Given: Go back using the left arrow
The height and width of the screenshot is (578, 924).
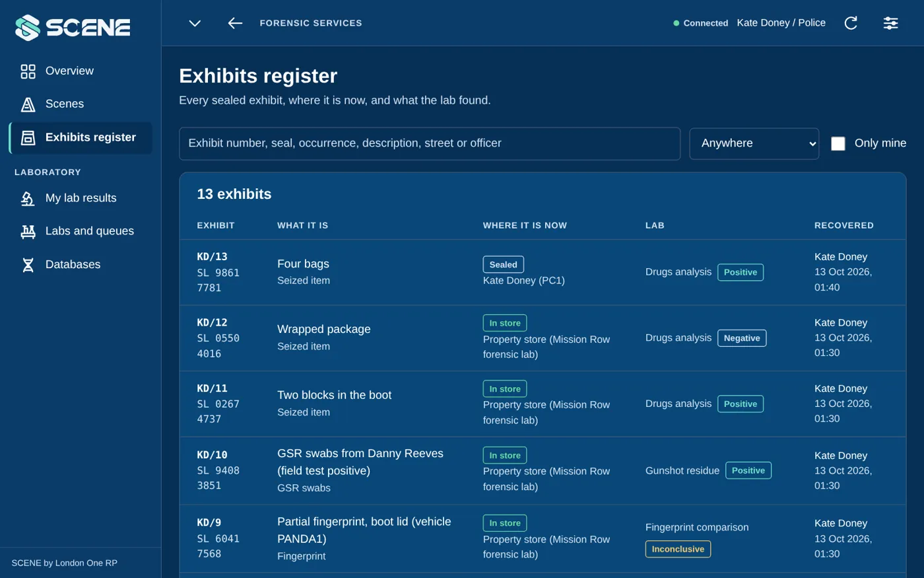Looking at the screenshot, I should pos(235,23).
